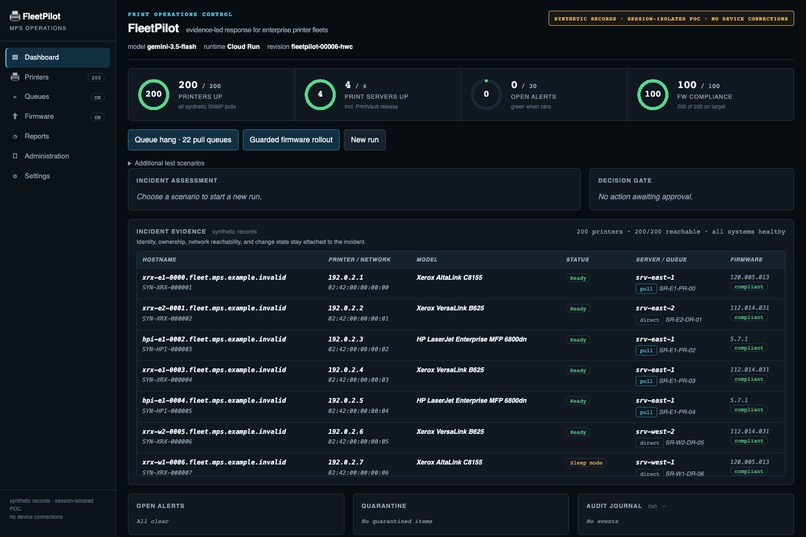This screenshot has height=537, width=806.
Task: Click the FleetPilot printer logo icon
Action: point(15,16)
